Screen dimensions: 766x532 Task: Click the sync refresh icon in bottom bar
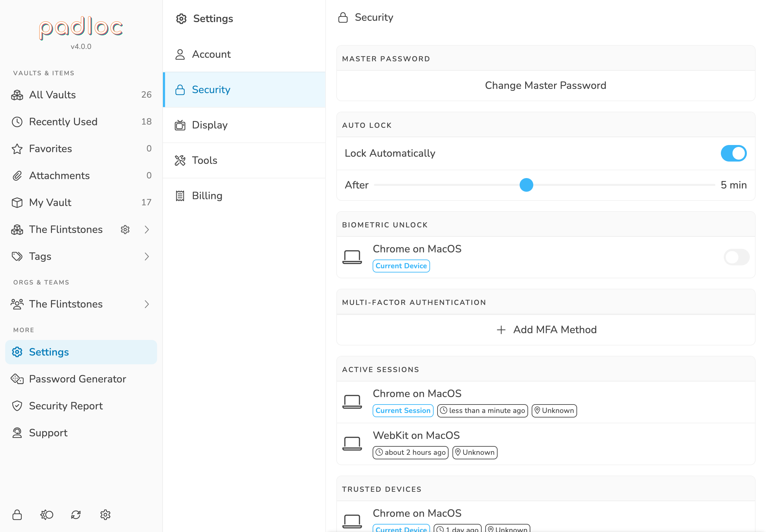[x=76, y=515]
